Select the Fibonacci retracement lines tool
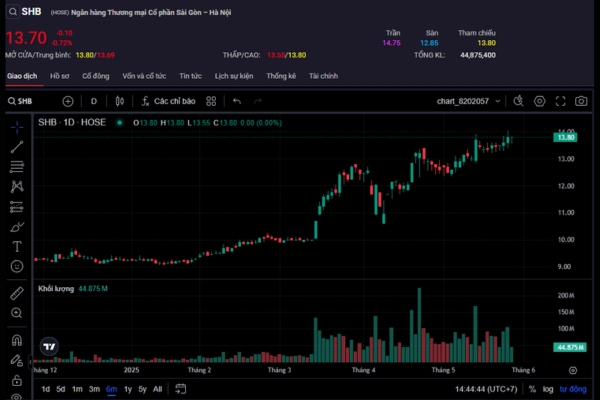 tap(17, 167)
